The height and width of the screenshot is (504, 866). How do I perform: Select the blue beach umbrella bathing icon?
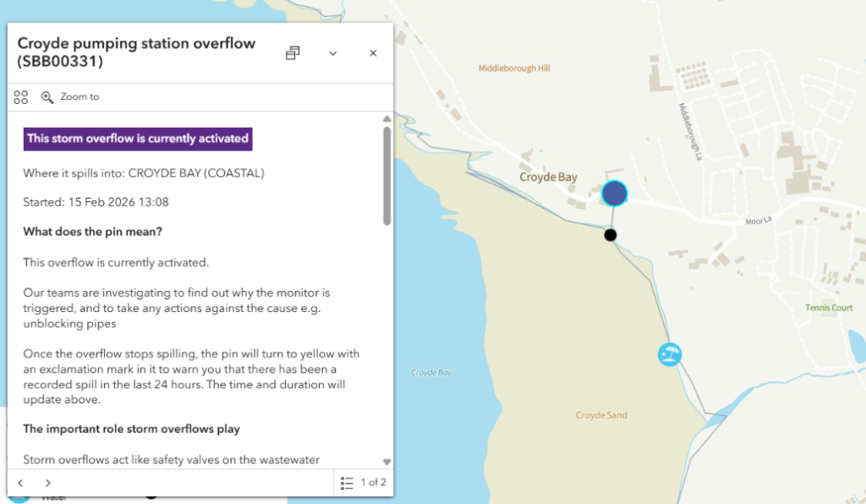click(x=670, y=354)
